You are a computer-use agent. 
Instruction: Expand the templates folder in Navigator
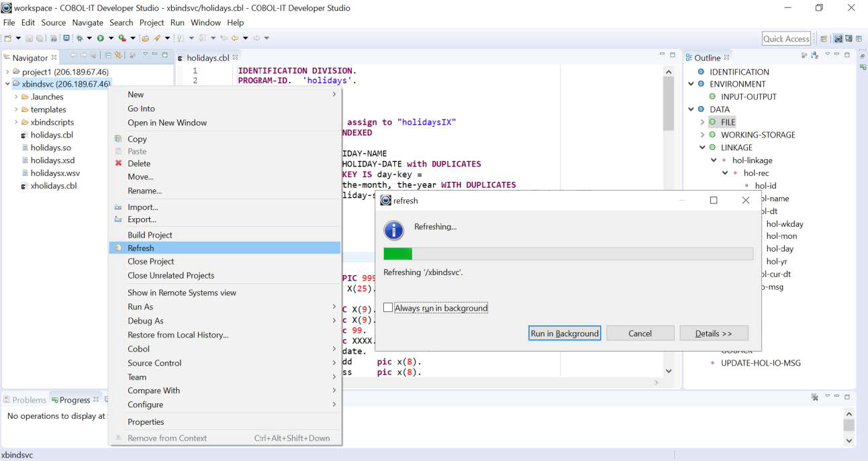click(16, 109)
